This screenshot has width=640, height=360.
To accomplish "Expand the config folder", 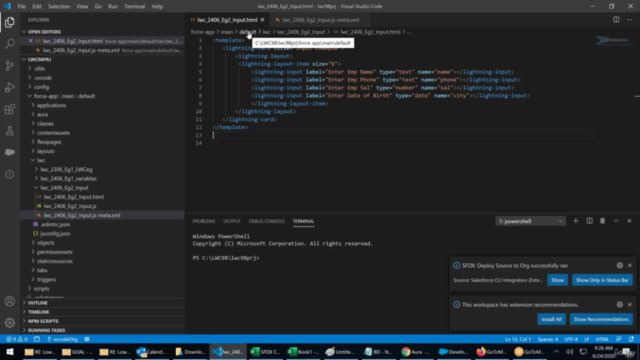I will pyautogui.click(x=41, y=87).
